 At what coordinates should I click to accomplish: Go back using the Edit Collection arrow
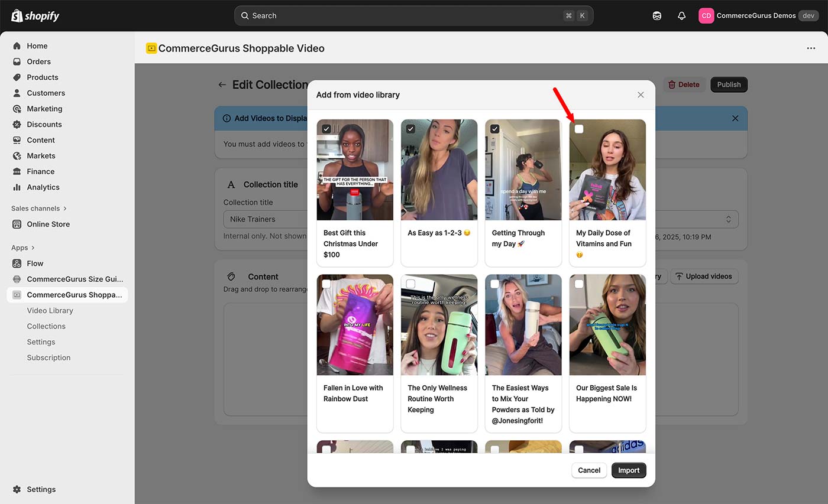pyautogui.click(x=222, y=84)
